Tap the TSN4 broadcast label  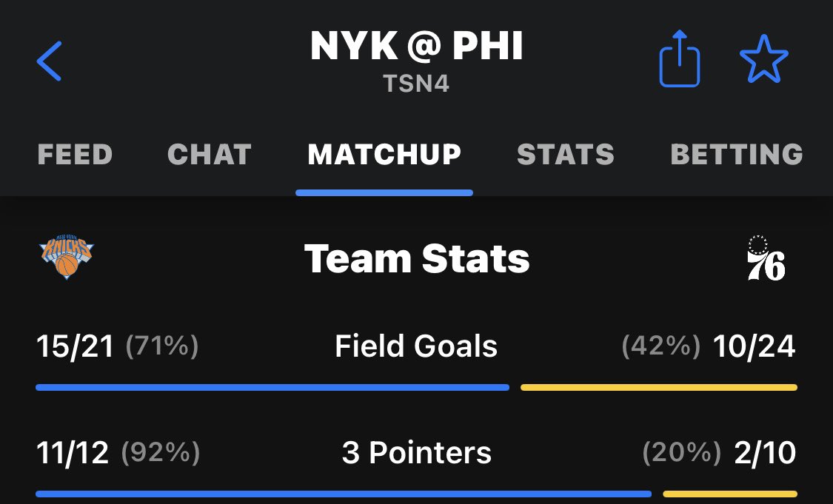point(416,84)
